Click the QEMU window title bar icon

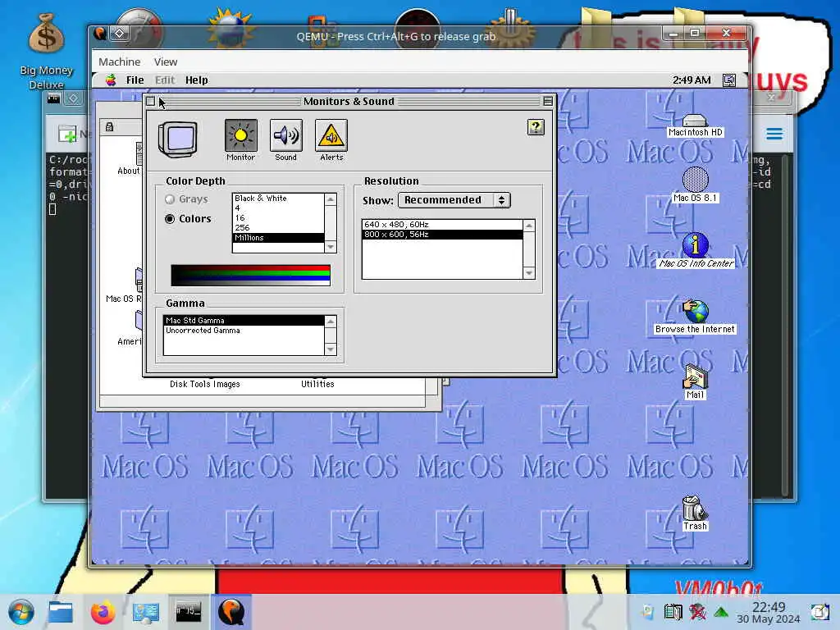pyautogui.click(x=99, y=34)
